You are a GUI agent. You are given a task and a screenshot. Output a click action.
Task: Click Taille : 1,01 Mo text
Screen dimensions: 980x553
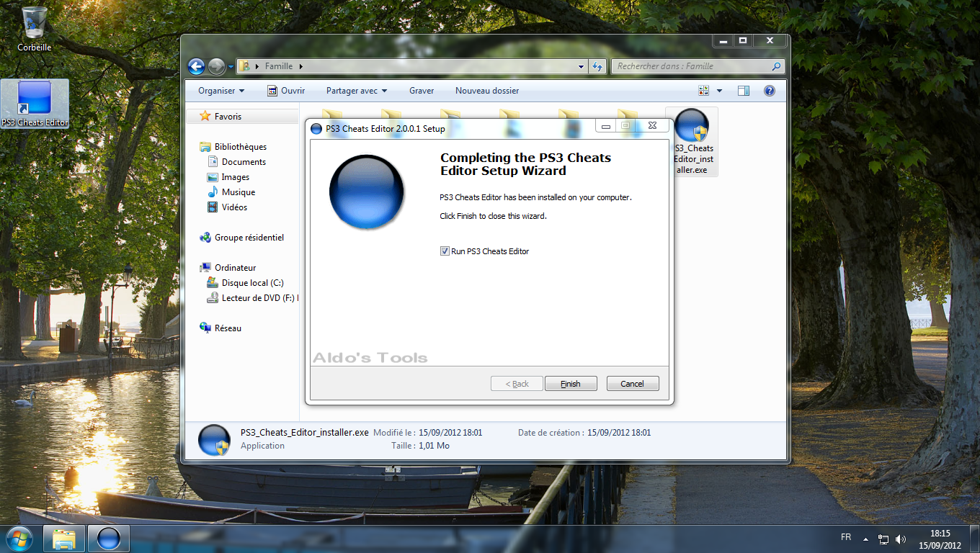pos(421,446)
